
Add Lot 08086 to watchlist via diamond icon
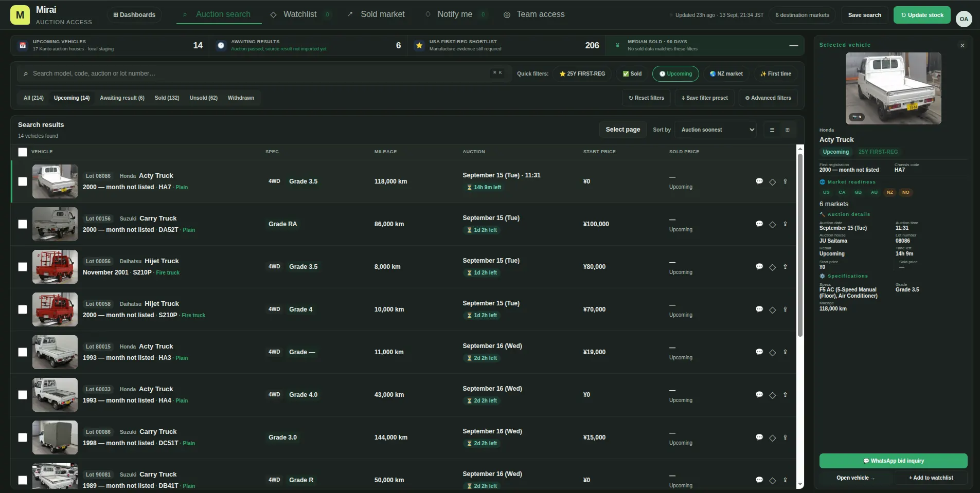[x=772, y=181]
